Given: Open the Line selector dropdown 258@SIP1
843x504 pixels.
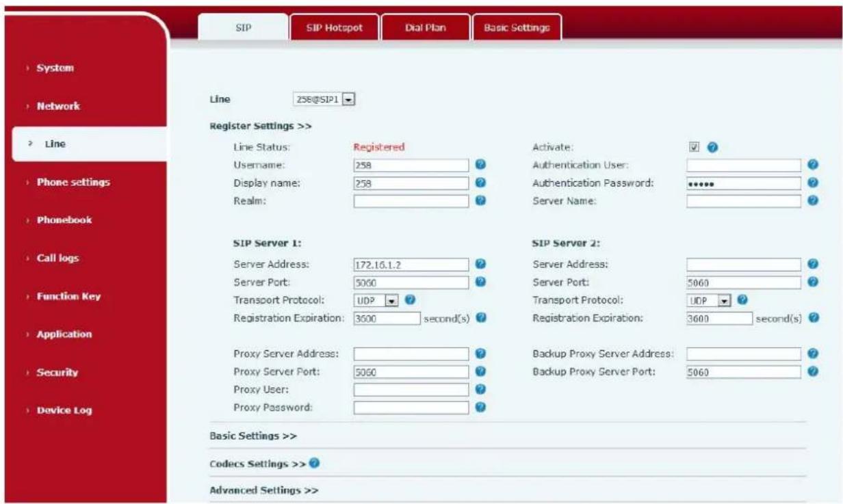Looking at the screenshot, I should click(323, 100).
